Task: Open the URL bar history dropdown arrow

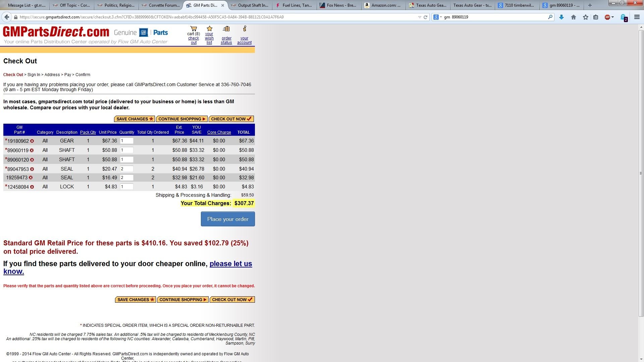Action: [419, 17]
